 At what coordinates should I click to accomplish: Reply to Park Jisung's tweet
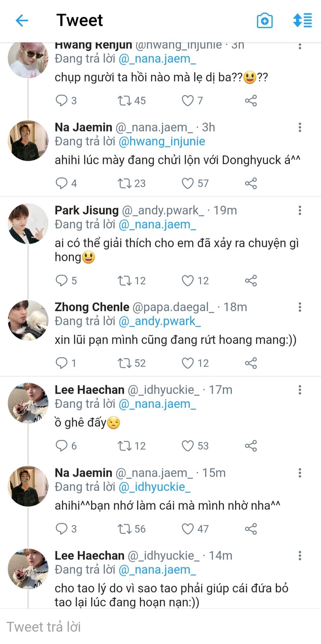point(62,280)
